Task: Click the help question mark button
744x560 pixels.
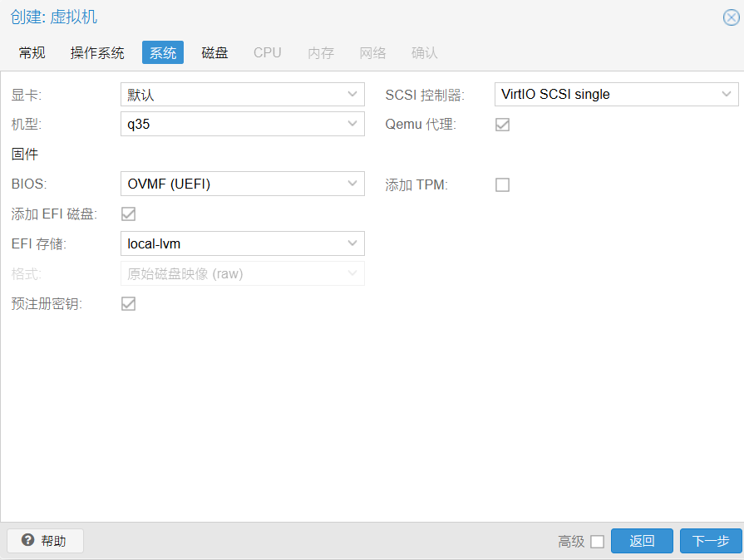Action: point(45,541)
